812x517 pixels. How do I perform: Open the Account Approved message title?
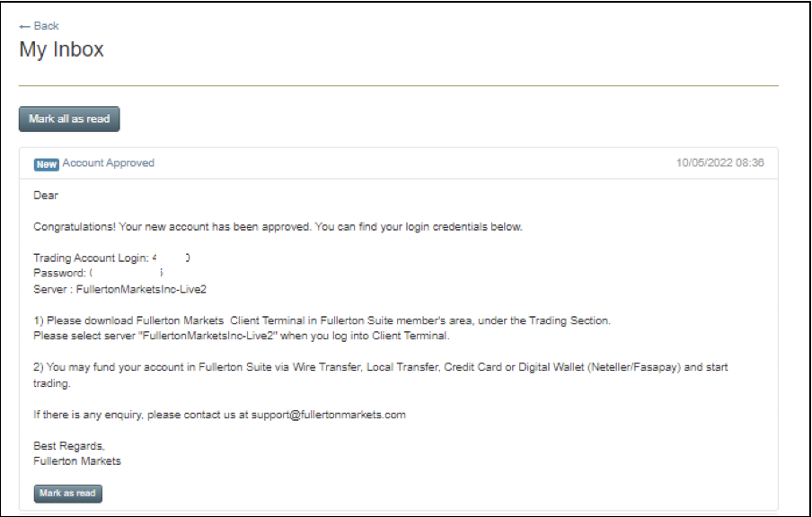[x=108, y=163]
